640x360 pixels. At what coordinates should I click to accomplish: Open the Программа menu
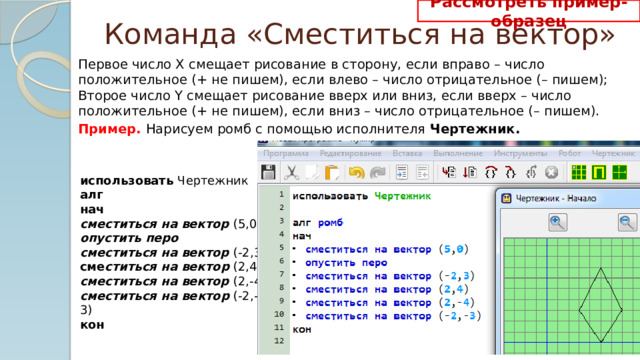pos(286,153)
